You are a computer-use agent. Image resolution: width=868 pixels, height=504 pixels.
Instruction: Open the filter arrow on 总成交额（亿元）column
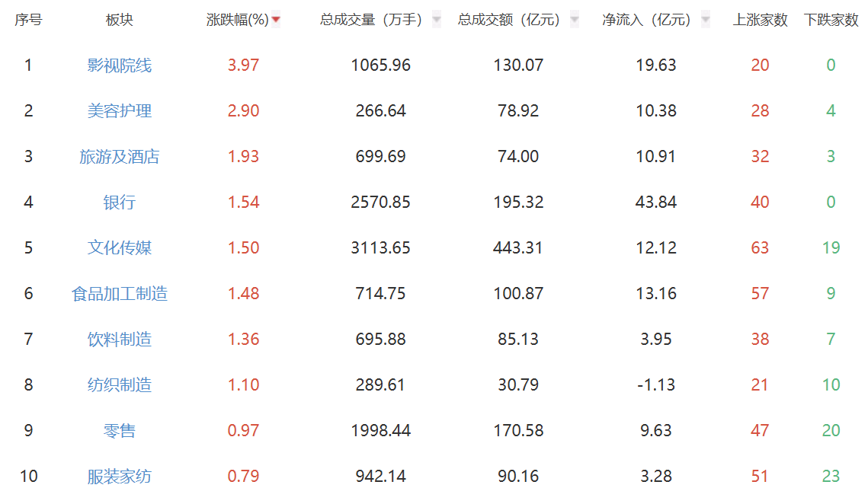(x=568, y=19)
